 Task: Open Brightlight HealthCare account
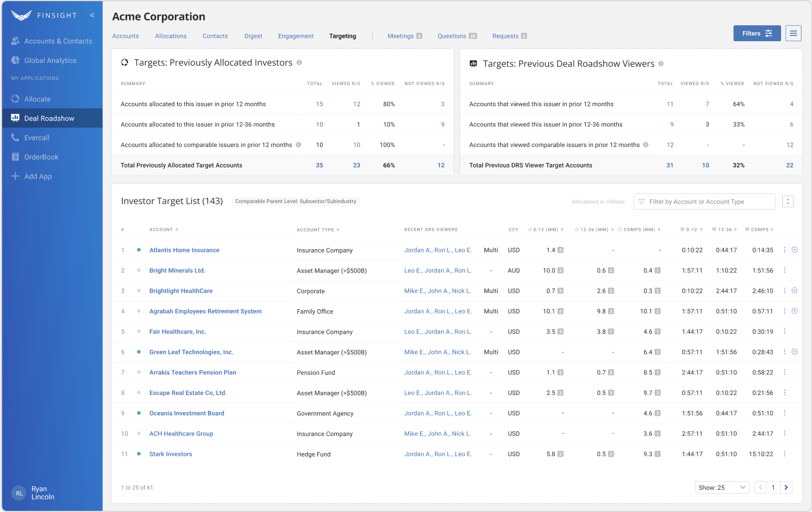point(181,291)
